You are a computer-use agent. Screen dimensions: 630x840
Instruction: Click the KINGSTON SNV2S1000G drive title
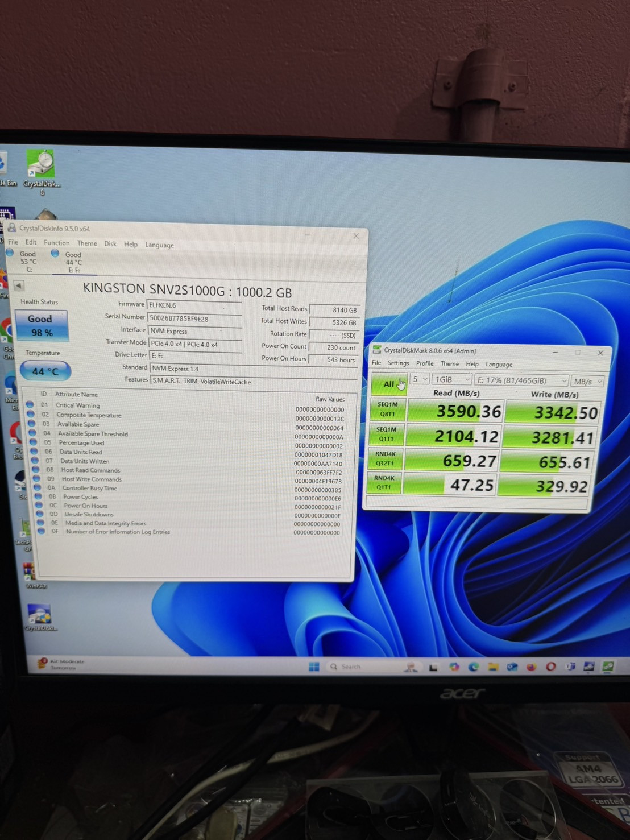188,291
